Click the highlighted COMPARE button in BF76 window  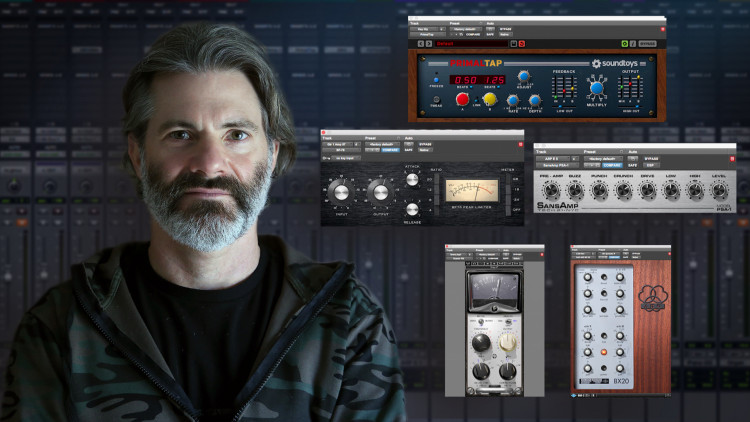click(x=390, y=150)
